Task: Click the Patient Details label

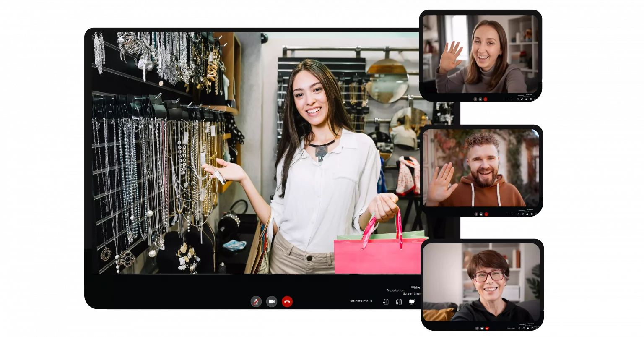Action: [361, 301]
